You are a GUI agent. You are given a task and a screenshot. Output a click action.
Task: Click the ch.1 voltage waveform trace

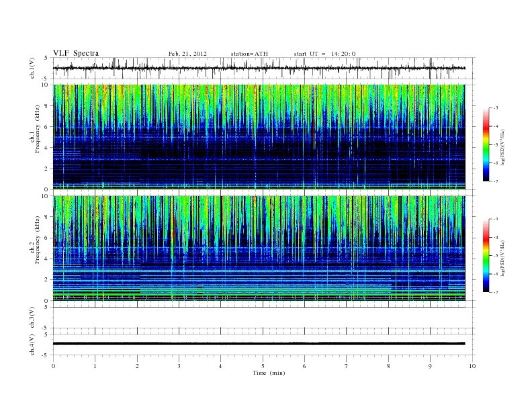click(x=259, y=68)
